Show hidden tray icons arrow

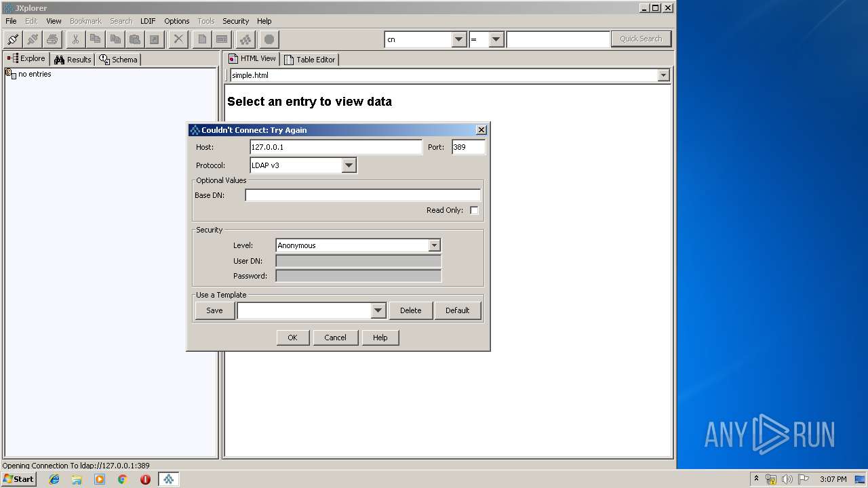(x=756, y=479)
